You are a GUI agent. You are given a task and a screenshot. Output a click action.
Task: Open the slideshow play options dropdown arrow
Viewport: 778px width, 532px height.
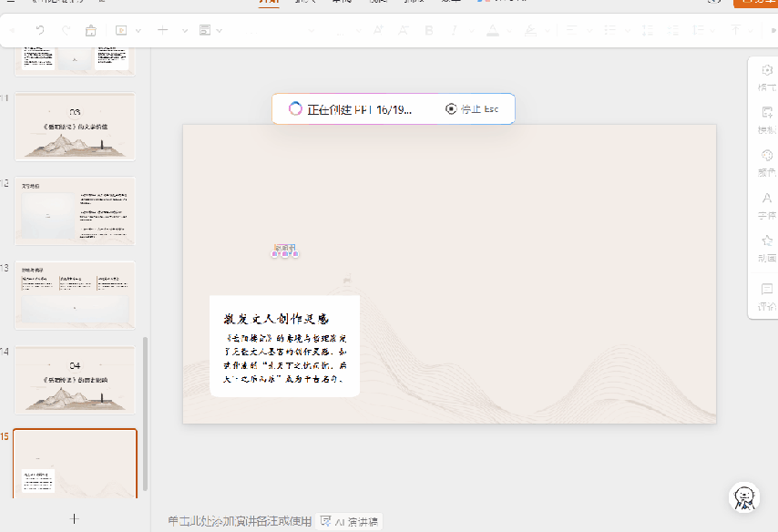click(x=138, y=31)
